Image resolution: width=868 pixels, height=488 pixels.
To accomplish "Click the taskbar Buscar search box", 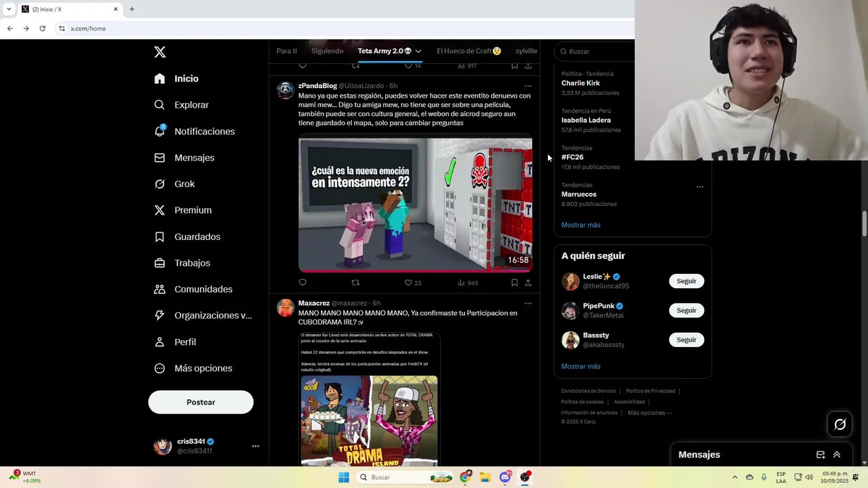I will (x=406, y=477).
